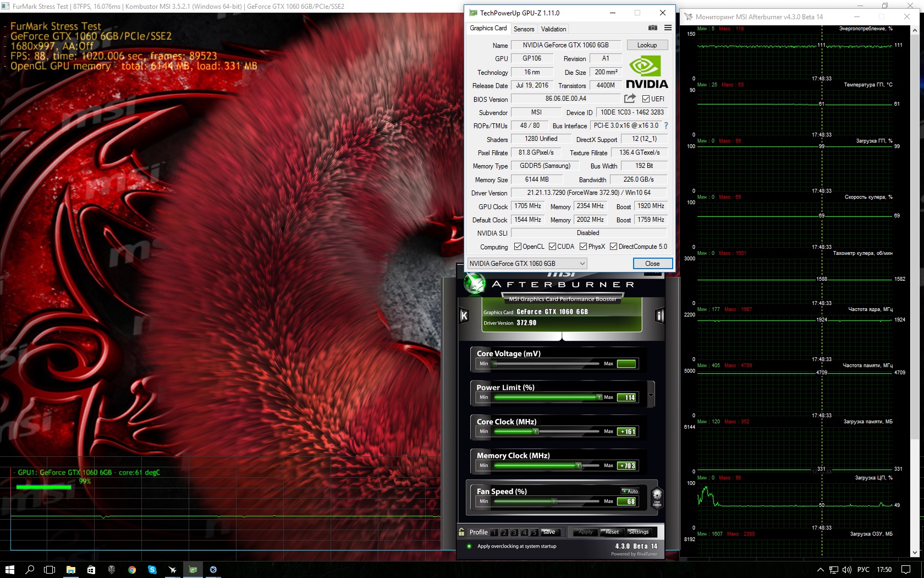
Task: Click the РУС language indicator
Action: point(864,570)
